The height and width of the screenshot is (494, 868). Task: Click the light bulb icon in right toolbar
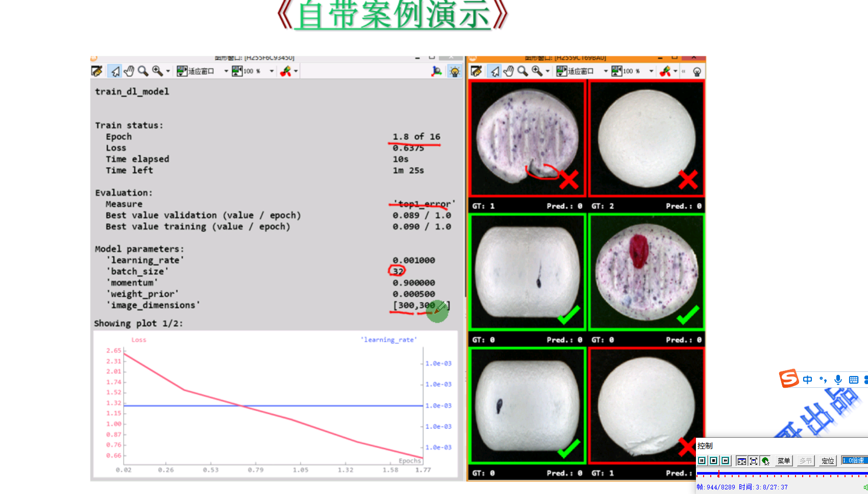(697, 71)
